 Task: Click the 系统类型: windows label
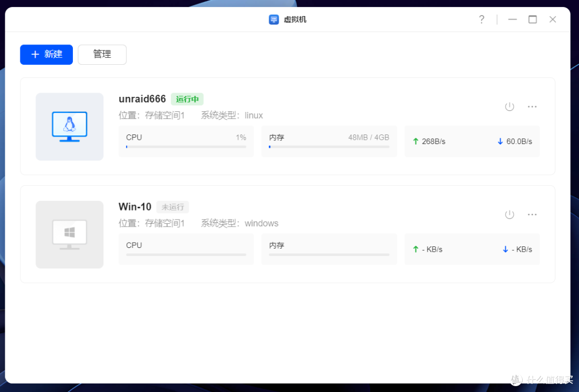click(239, 223)
